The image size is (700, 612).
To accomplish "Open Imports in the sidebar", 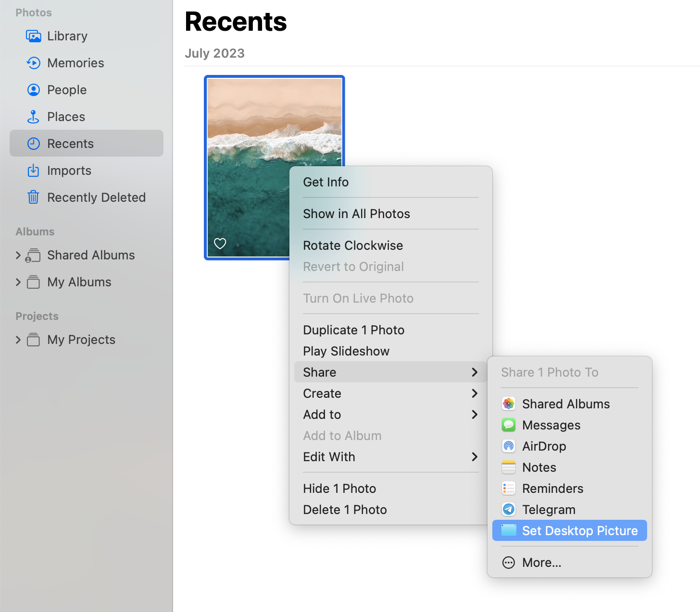I will (87, 171).
